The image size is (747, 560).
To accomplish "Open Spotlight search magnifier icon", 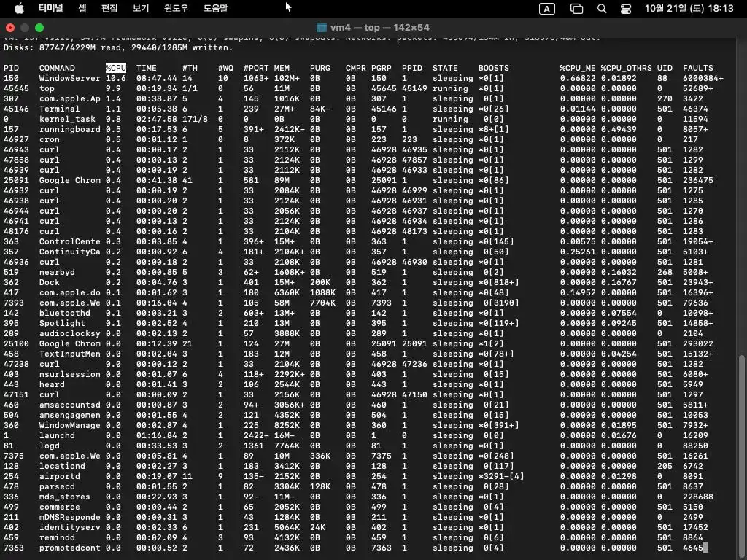I will pyautogui.click(x=602, y=9).
